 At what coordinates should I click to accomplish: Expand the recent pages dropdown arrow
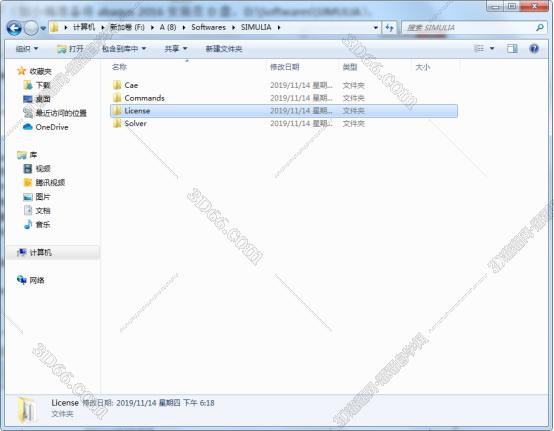43,28
